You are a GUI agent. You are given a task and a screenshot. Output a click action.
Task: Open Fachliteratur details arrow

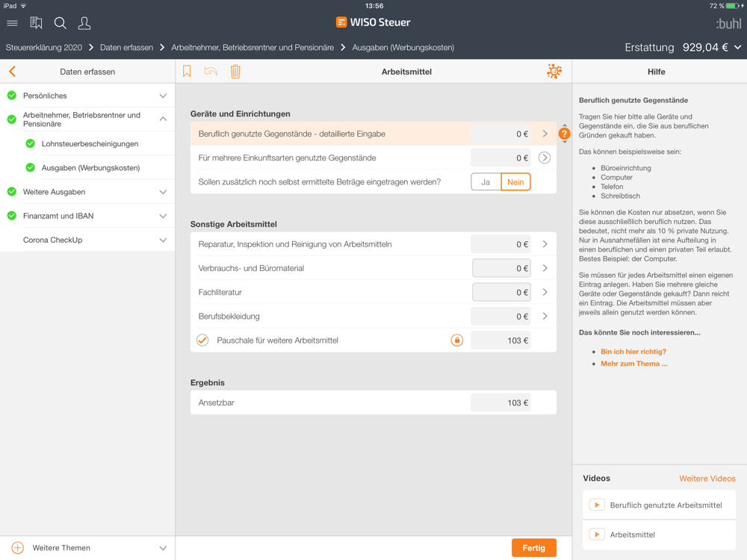point(545,292)
